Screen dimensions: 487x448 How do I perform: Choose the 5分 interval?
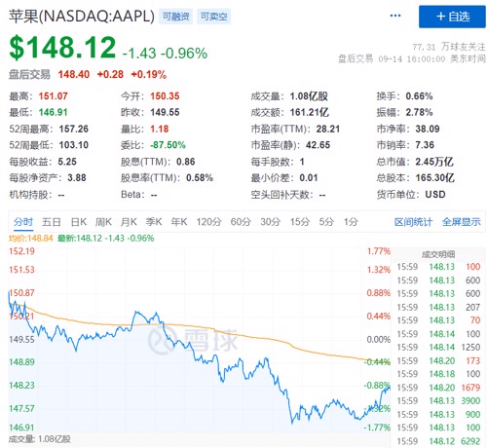326,222
